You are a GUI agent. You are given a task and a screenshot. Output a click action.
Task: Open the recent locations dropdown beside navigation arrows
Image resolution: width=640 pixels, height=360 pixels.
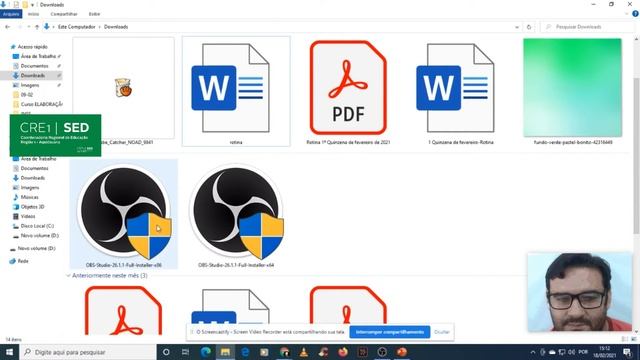pyautogui.click(x=29, y=27)
